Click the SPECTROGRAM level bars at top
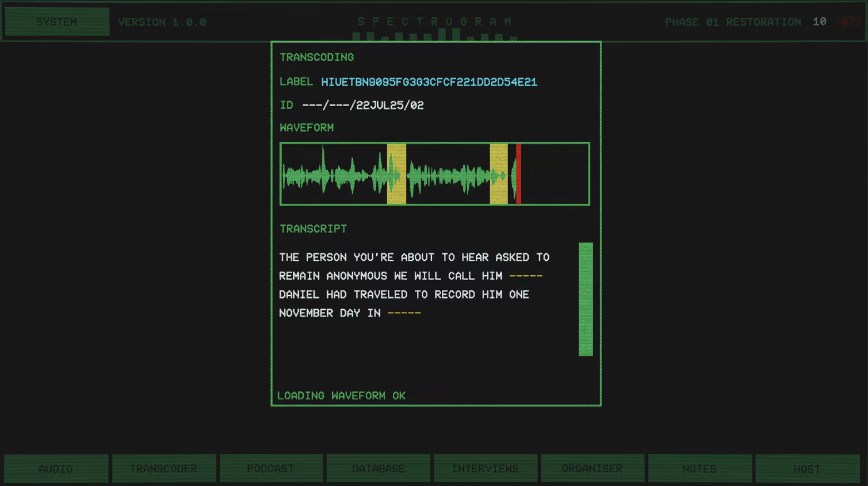 (x=435, y=35)
